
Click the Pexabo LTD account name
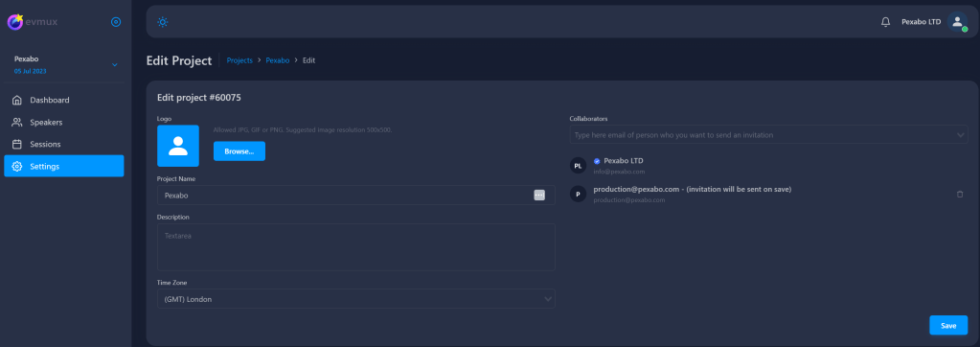coord(922,22)
